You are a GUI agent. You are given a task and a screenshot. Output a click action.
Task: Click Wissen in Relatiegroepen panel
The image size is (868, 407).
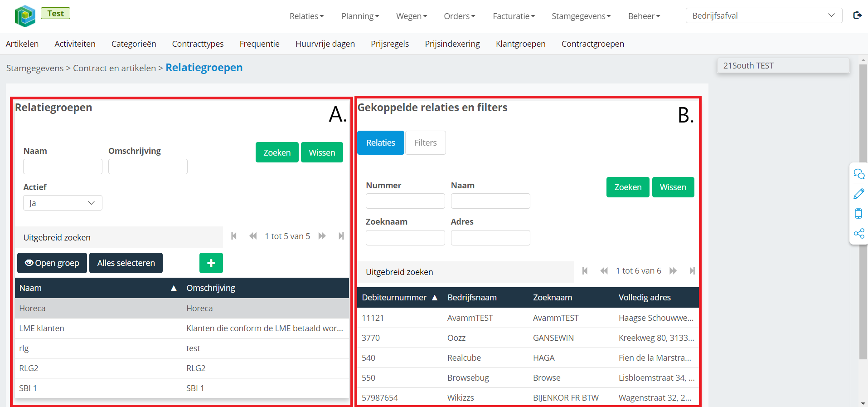[x=322, y=152]
